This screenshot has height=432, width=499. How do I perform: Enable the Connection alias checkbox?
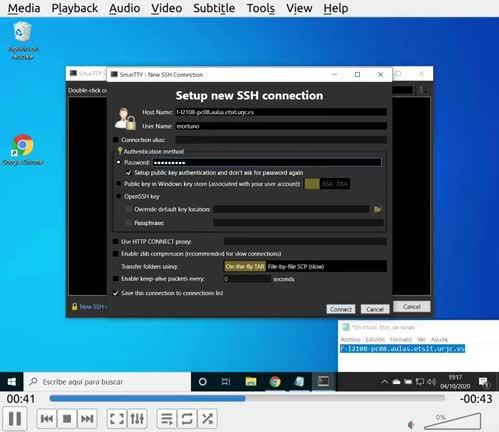[116, 140]
